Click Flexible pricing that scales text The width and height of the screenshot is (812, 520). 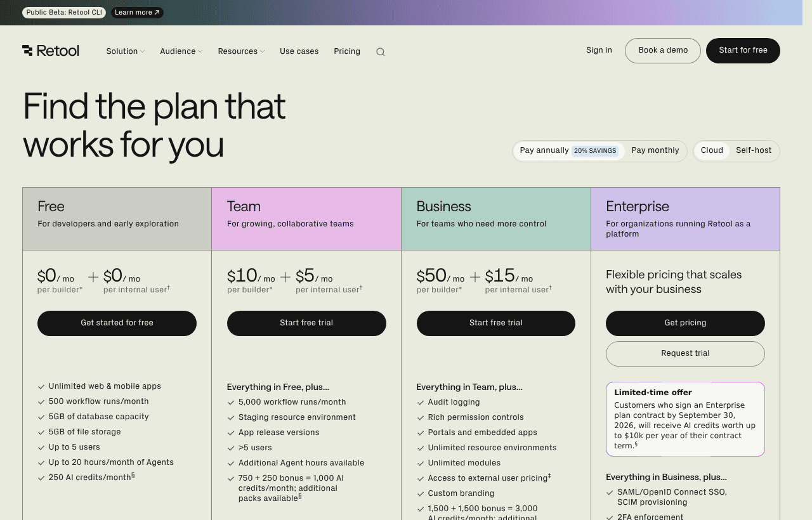click(674, 282)
